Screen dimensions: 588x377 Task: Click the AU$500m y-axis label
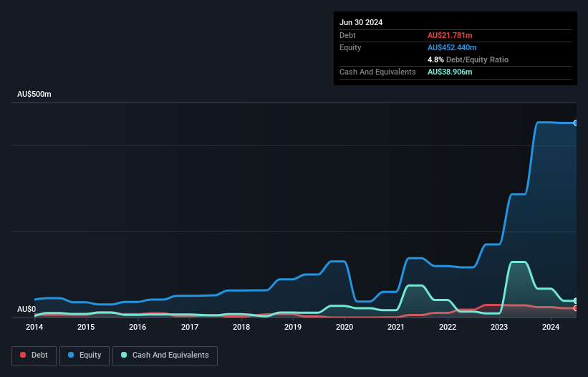(34, 94)
